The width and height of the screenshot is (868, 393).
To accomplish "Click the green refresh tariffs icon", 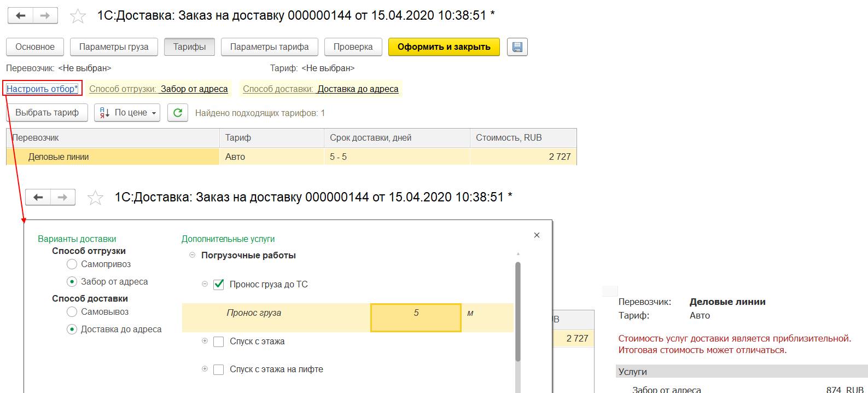I will click(x=177, y=113).
